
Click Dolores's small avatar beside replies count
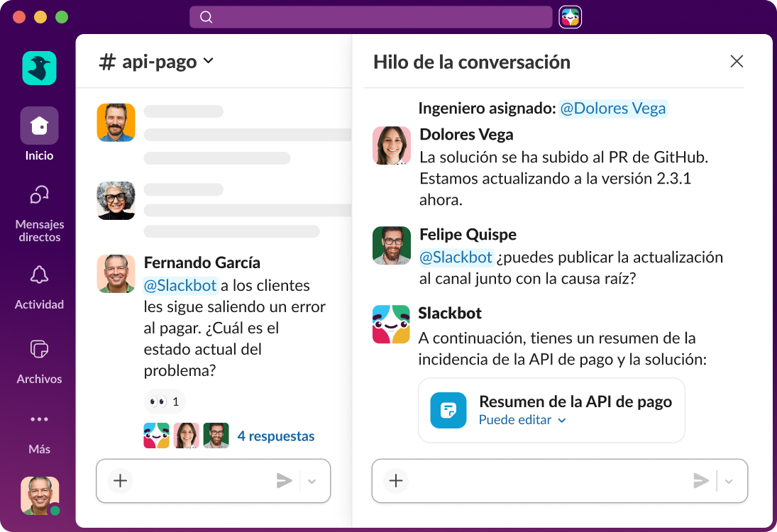tap(187, 436)
